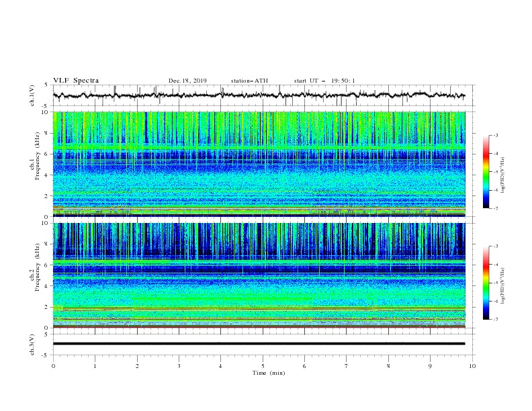Click the "5" tick on the ch.1(V) axis

tap(47, 85)
